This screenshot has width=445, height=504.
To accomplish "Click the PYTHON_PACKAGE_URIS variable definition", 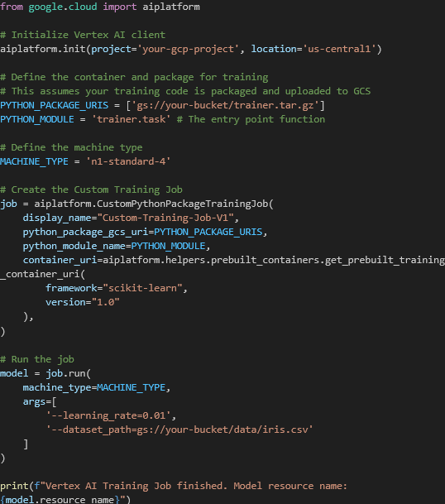I will coord(55,105).
